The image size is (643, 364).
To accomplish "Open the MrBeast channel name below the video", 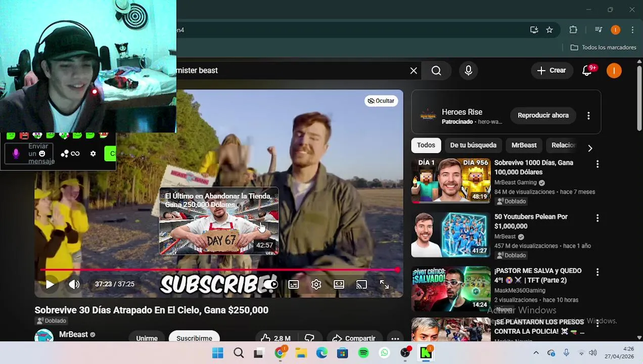I will pos(73,334).
